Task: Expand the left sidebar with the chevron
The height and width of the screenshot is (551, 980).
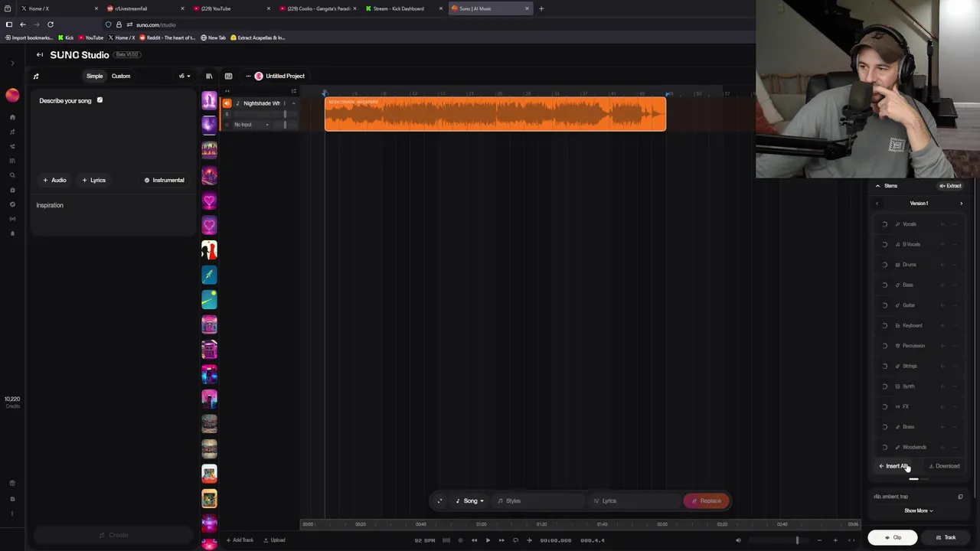Action: coord(12,63)
